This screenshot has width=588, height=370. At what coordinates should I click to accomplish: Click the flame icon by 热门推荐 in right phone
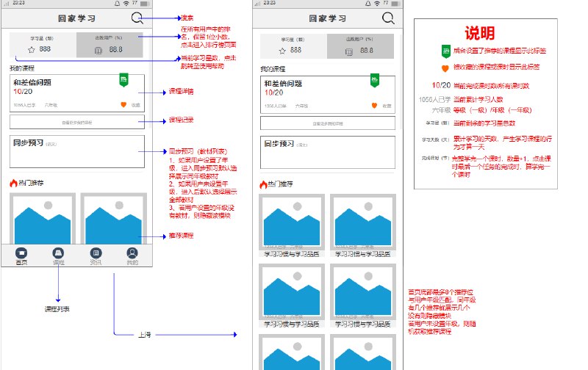pyautogui.click(x=263, y=184)
